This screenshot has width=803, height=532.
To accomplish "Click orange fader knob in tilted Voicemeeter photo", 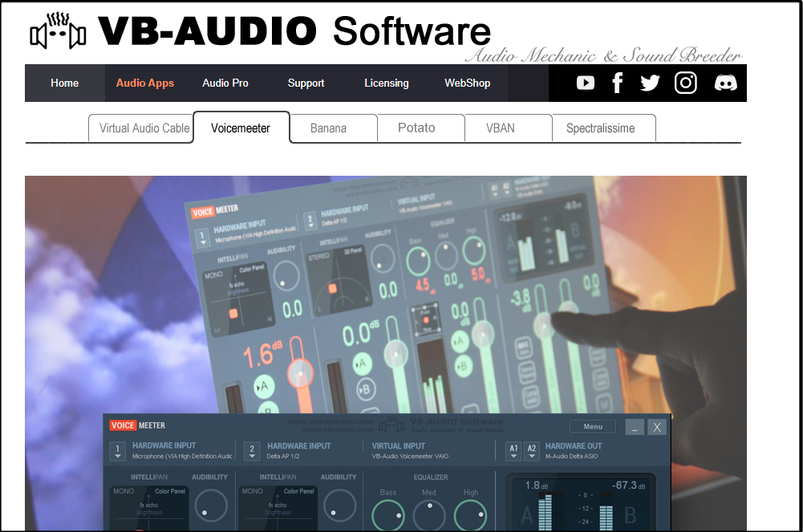I will coord(300,373).
